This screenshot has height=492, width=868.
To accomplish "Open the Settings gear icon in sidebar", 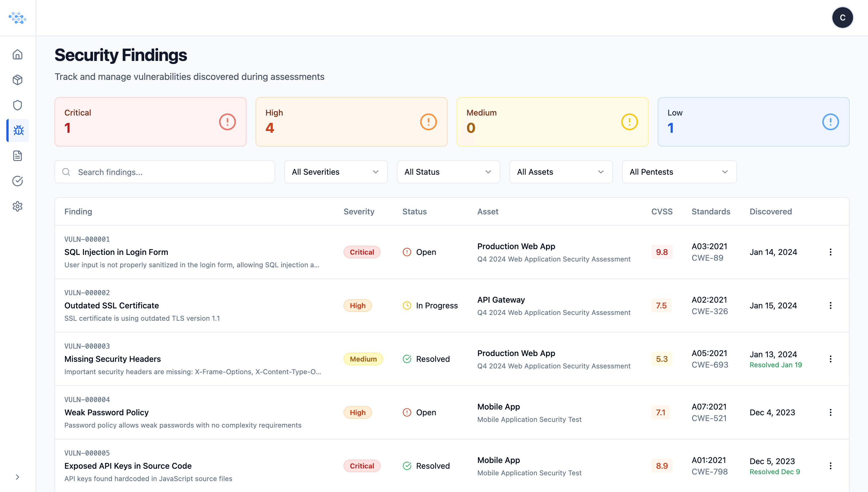I will [x=18, y=206].
